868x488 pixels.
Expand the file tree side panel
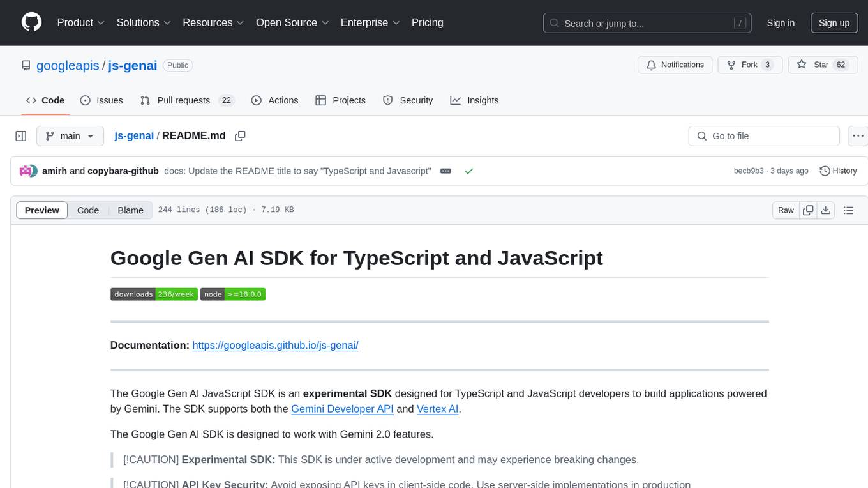(20, 136)
